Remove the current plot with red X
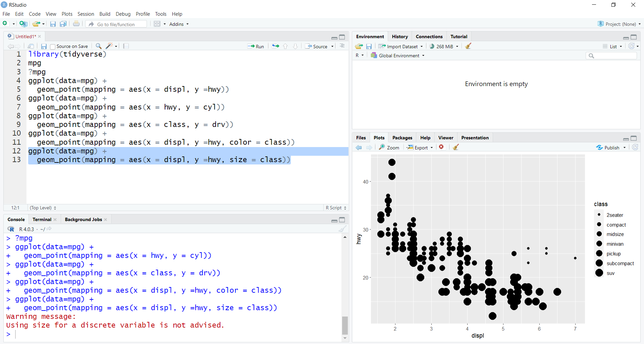644x344 pixels. [x=441, y=147]
